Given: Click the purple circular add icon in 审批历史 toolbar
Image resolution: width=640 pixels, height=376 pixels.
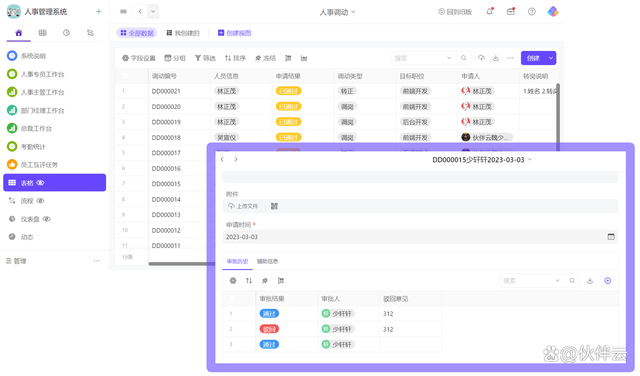Looking at the screenshot, I should click(608, 280).
